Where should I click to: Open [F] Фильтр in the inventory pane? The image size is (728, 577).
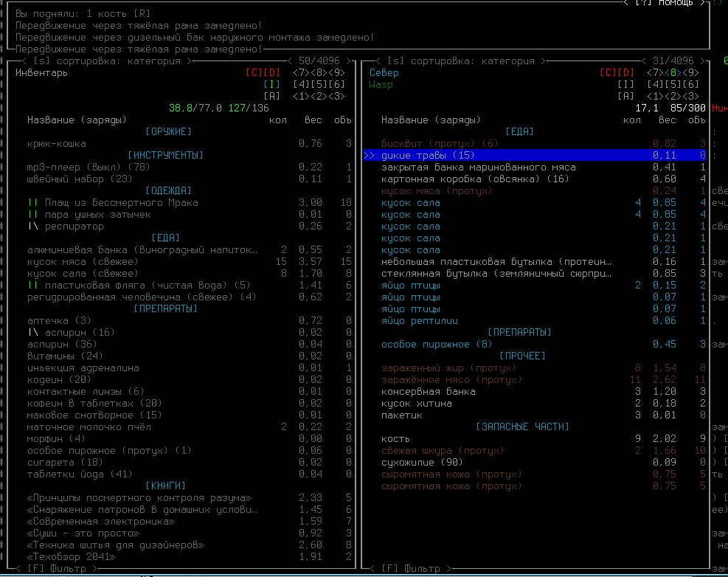click(x=57, y=569)
